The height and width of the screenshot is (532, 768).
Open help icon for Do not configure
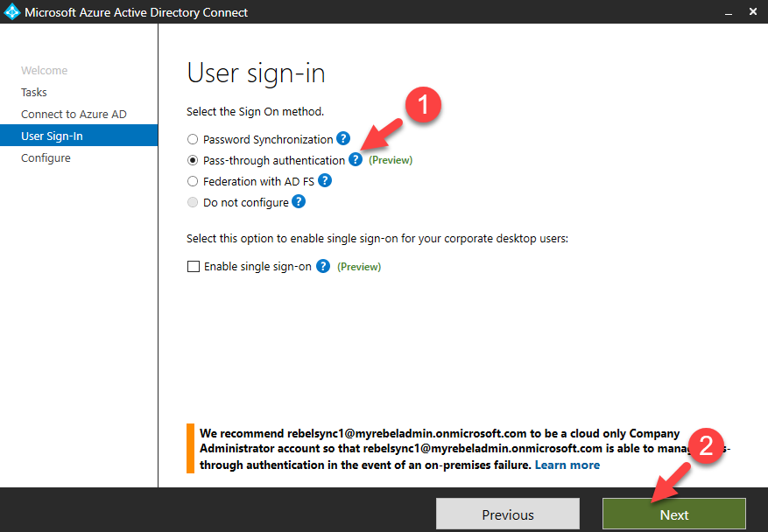point(299,201)
